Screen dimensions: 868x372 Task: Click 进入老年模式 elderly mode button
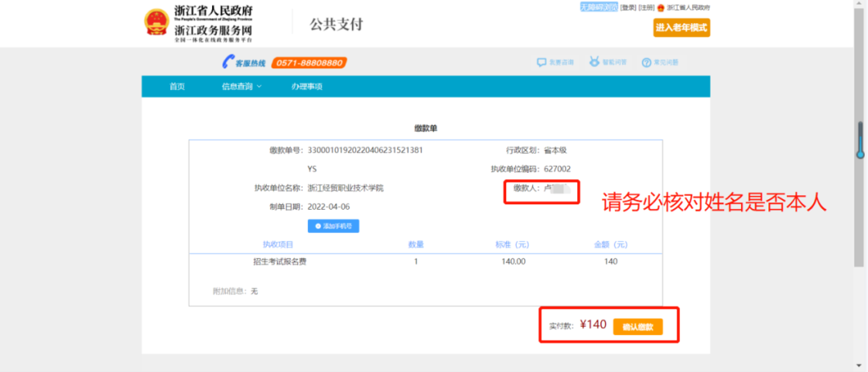pos(682,28)
